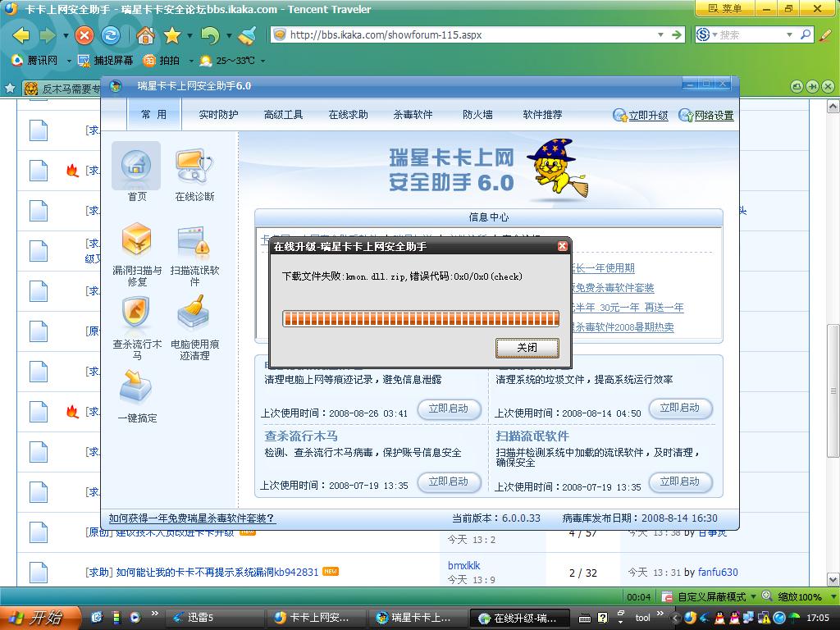Open 瑞星卡卡上... taskbar item
This screenshot has width=840, height=630.
(x=418, y=618)
